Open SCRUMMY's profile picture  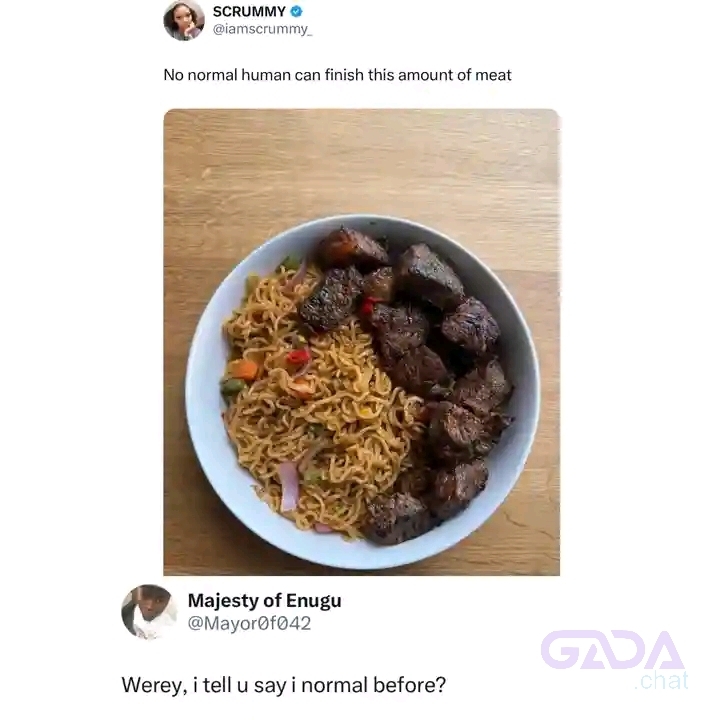184,21
